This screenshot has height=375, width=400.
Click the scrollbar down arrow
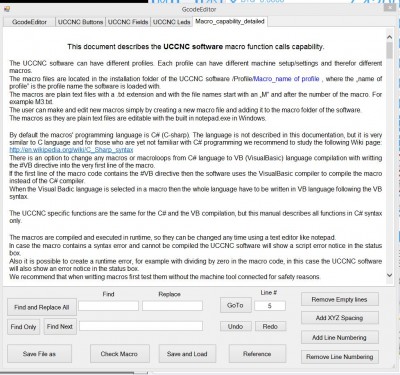[x=389, y=275]
